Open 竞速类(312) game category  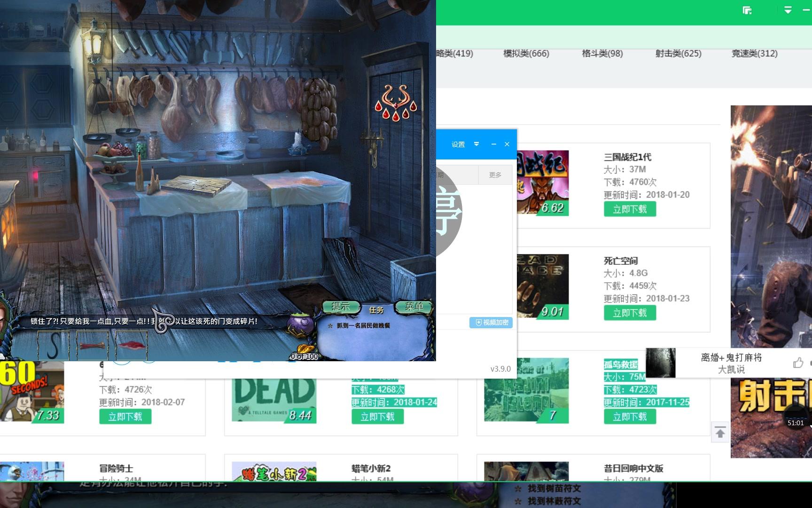point(755,54)
